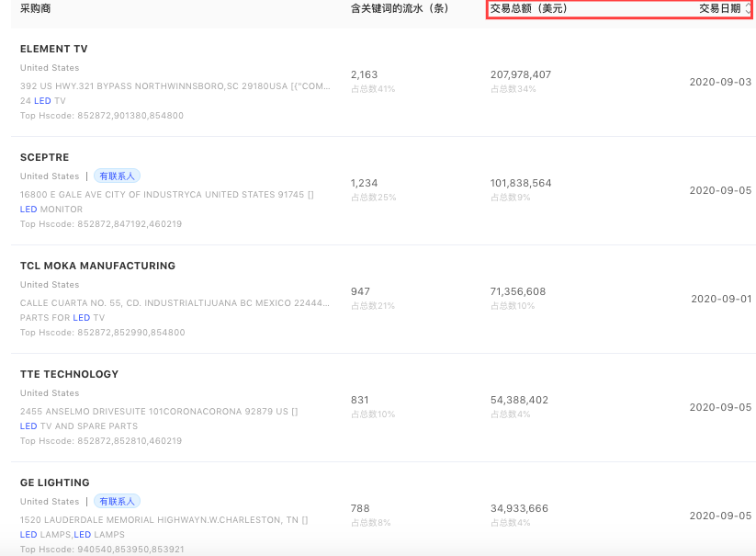Click the 交易日期 column header
Screen dimensions: 756x556
719,8
